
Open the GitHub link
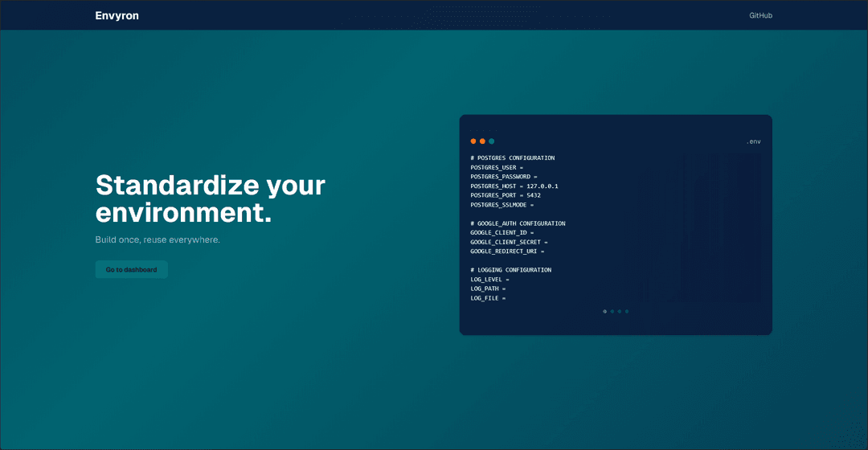(760, 15)
